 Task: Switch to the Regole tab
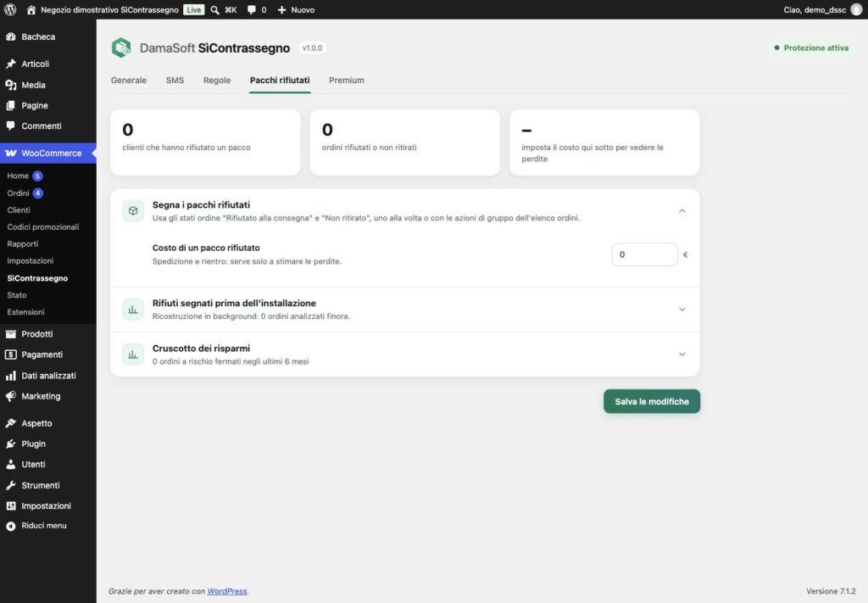[216, 81]
